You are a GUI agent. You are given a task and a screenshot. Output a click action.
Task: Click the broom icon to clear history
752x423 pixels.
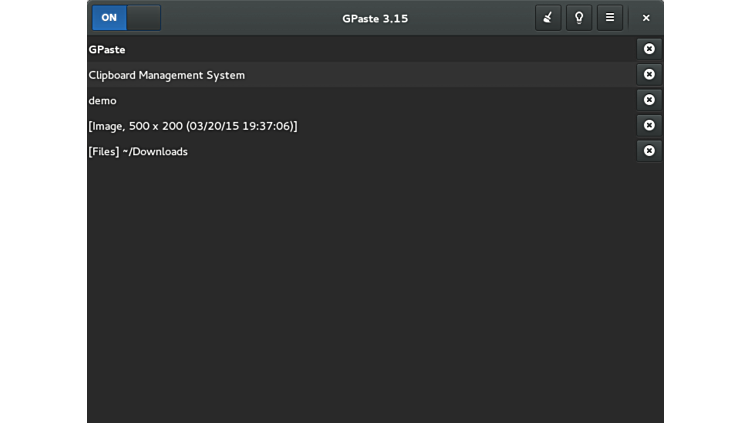pos(547,18)
